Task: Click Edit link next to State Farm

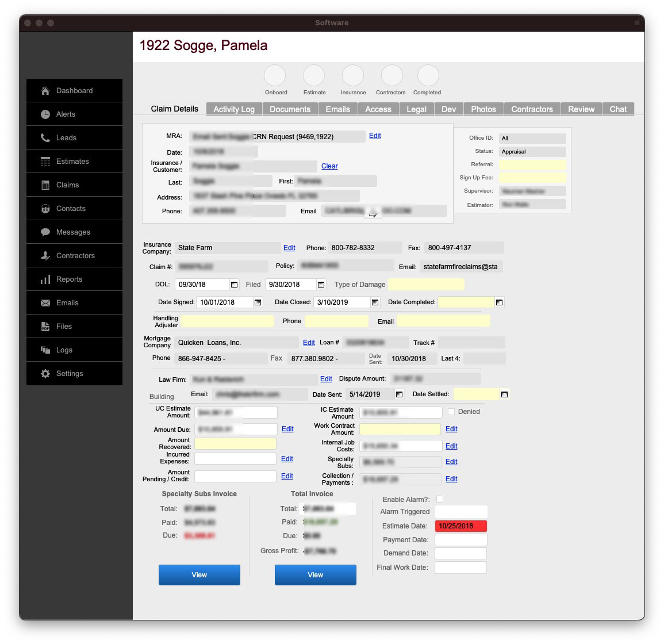Action: 289,248
